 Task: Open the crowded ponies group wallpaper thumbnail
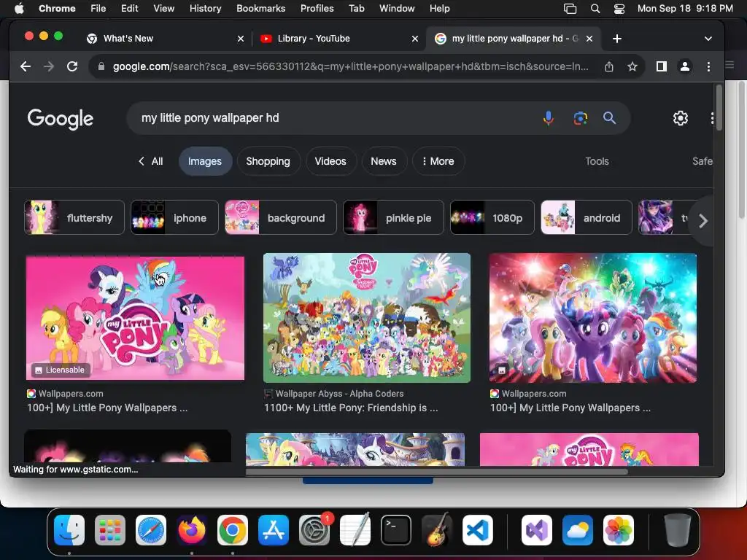[367, 318]
